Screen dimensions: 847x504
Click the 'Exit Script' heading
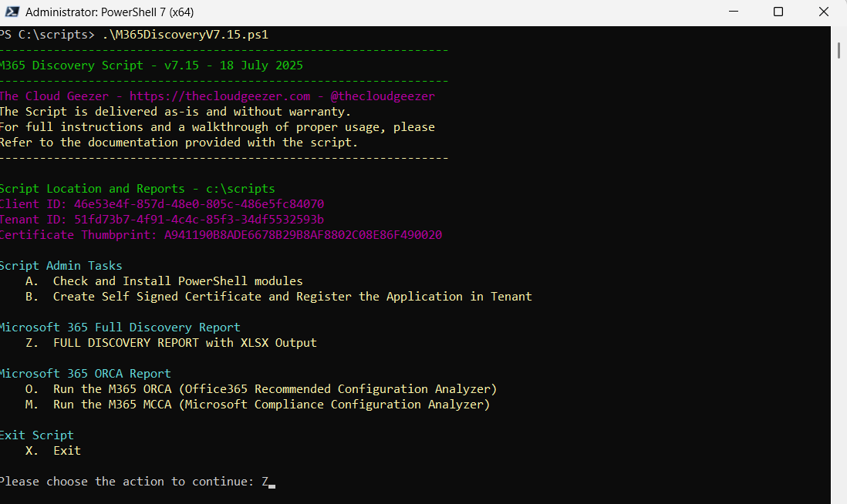[x=37, y=435]
